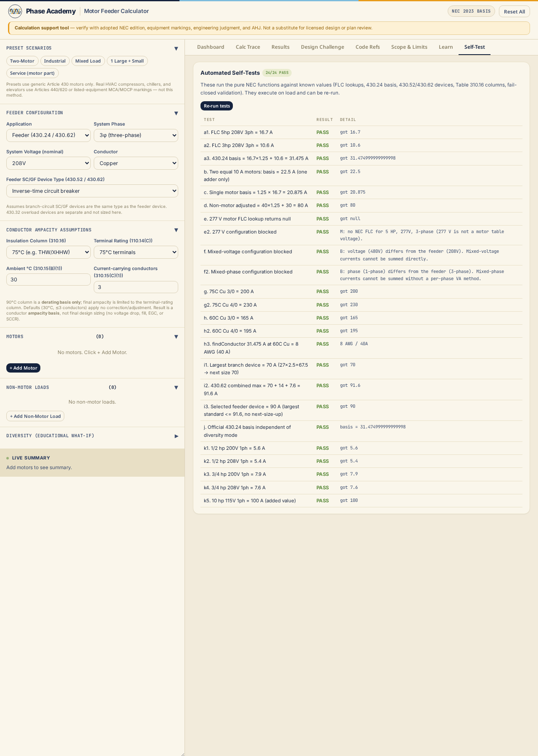The image size is (538, 756).
Task: Switch to the Calc Trace tab
Action: coord(248,47)
